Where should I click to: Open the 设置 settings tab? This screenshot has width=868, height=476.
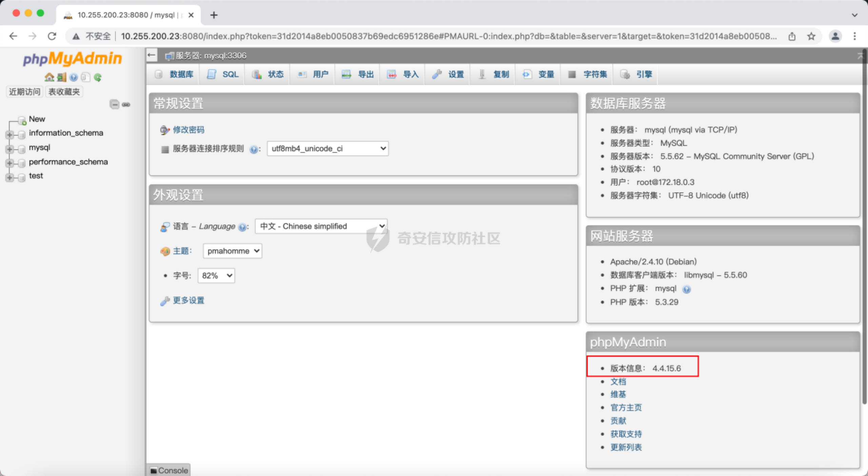(x=448, y=74)
